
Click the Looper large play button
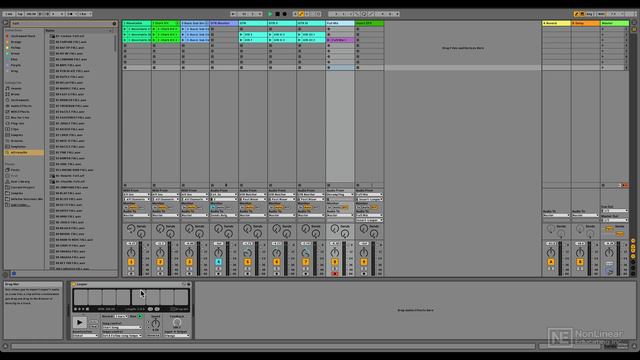80,322
